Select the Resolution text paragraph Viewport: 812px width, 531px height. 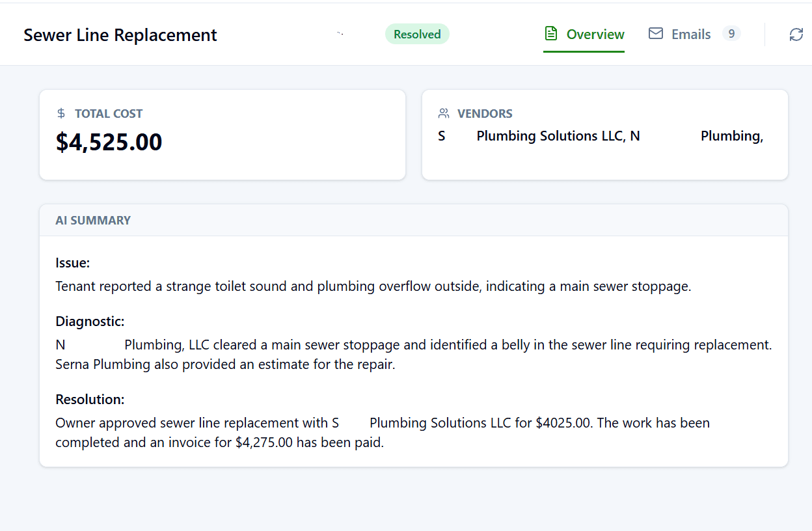[x=382, y=432]
